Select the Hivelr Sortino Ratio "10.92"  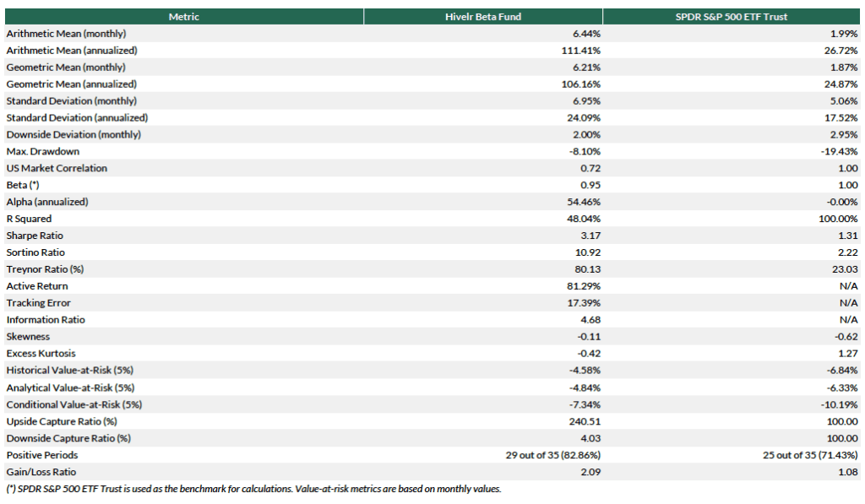pos(588,252)
